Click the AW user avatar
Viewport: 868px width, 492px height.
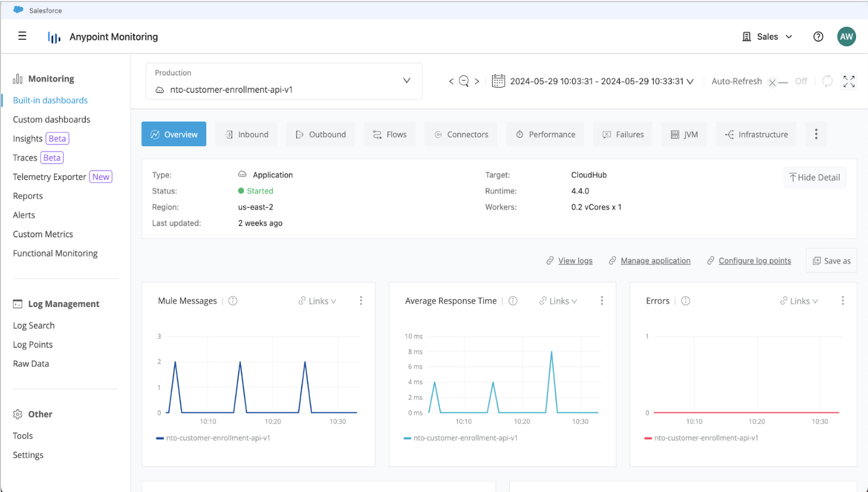[x=846, y=36]
